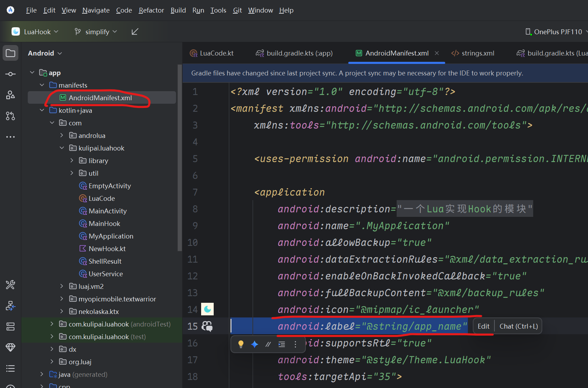Click the Chat (Ctrl+L) button
This screenshot has height=388, width=588.
click(519, 326)
